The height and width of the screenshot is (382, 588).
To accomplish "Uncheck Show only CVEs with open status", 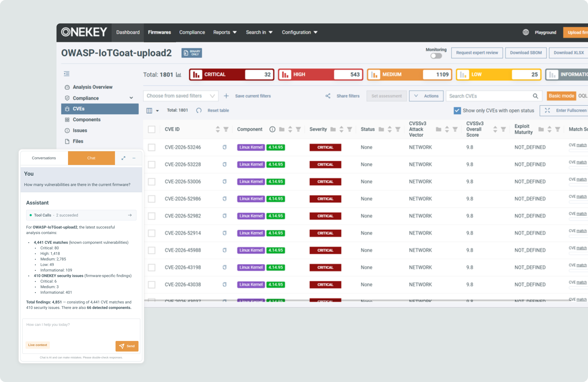I will 457,110.
